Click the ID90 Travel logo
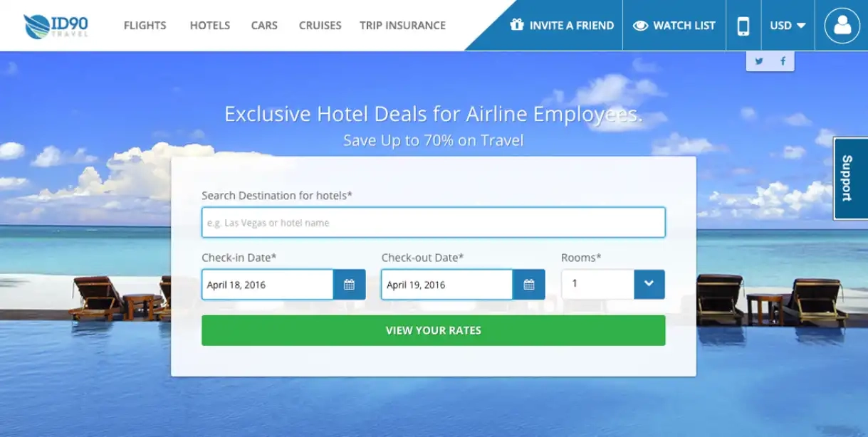868x437 pixels. point(56,26)
